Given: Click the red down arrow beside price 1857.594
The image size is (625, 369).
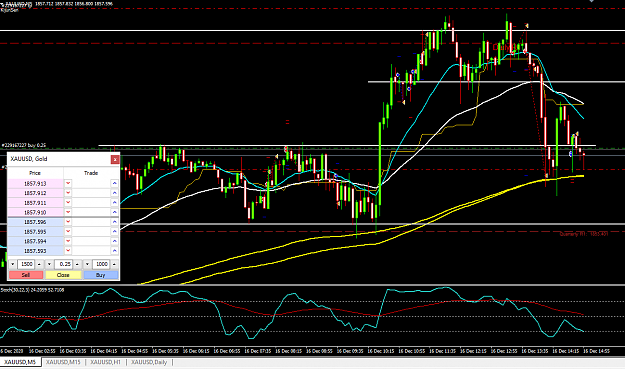Looking at the screenshot, I should tap(68, 241).
